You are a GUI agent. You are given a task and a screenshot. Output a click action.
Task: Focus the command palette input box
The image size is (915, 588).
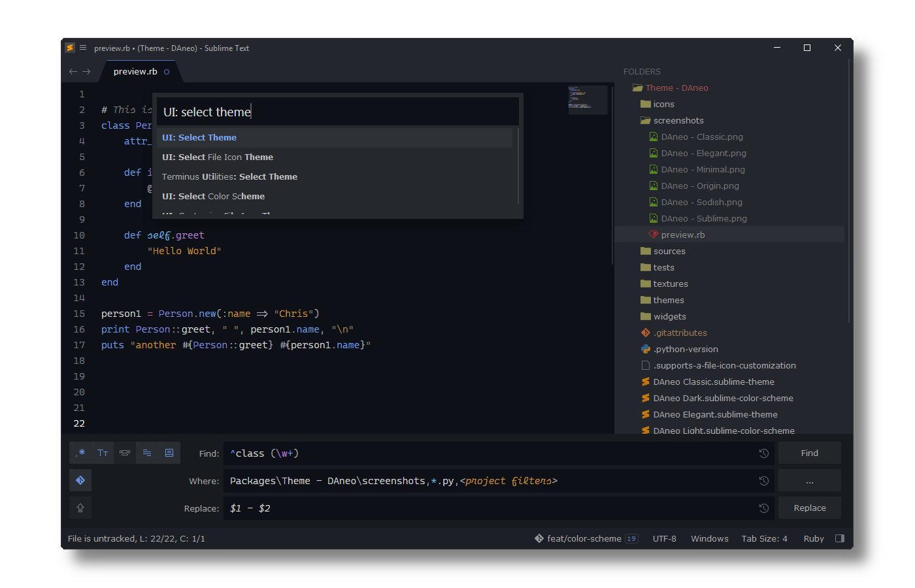click(x=338, y=112)
